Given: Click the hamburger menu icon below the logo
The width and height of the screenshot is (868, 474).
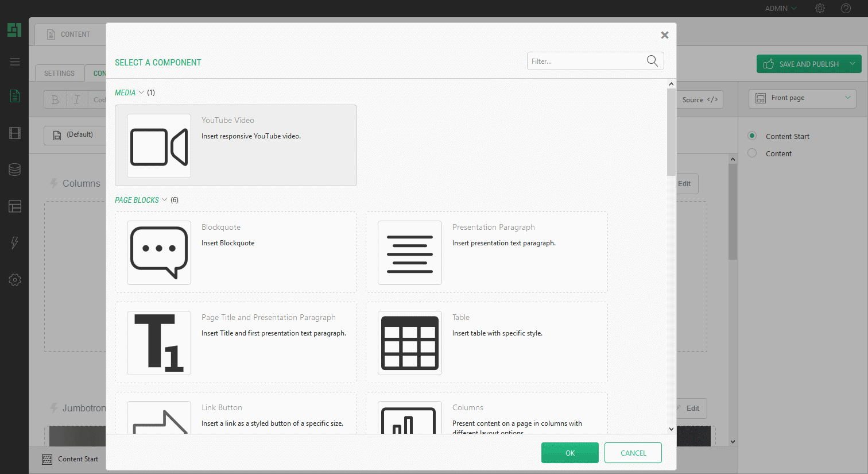Looking at the screenshot, I should click(x=14, y=61).
